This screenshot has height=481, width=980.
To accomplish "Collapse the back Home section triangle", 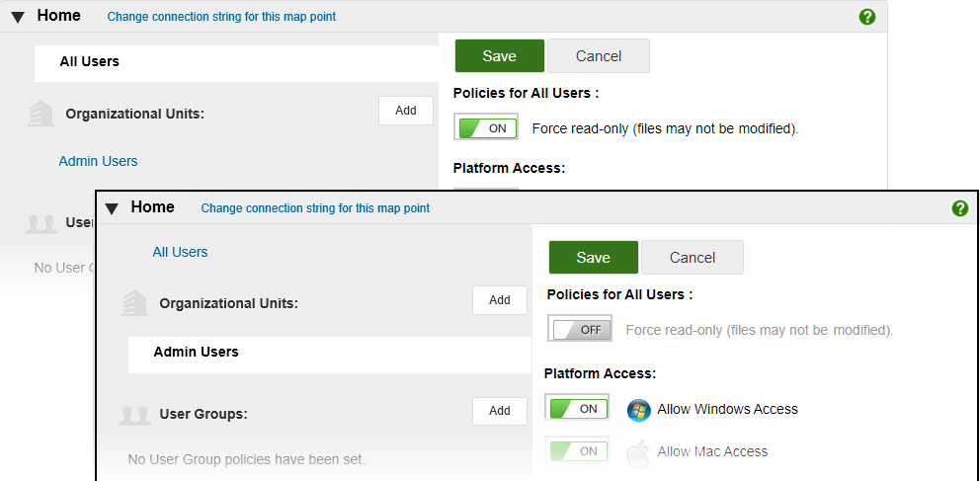I will [x=18, y=17].
